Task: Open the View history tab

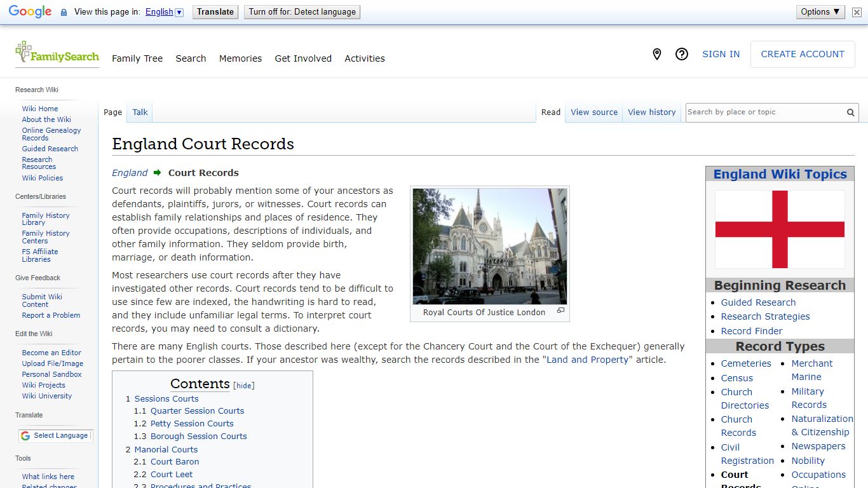Action: point(652,112)
